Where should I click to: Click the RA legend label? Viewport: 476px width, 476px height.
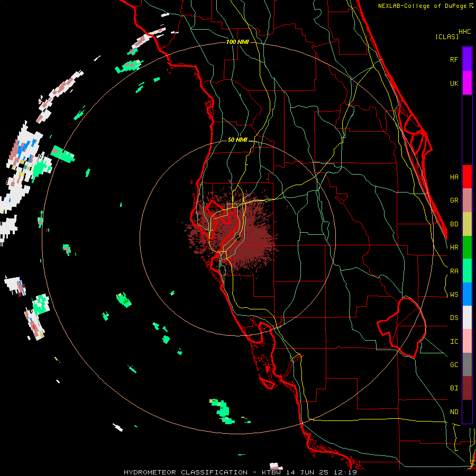[x=454, y=271]
